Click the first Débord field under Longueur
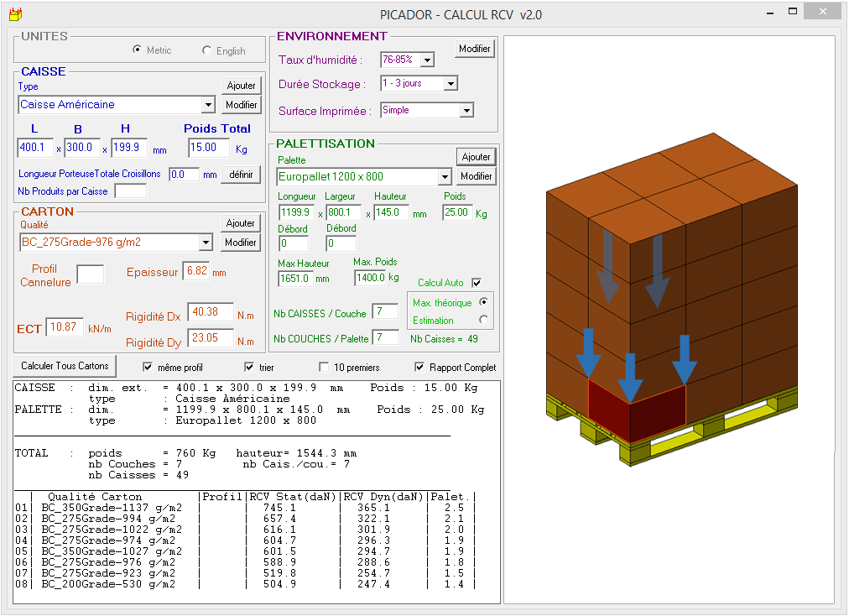849x616 pixels. [x=294, y=243]
